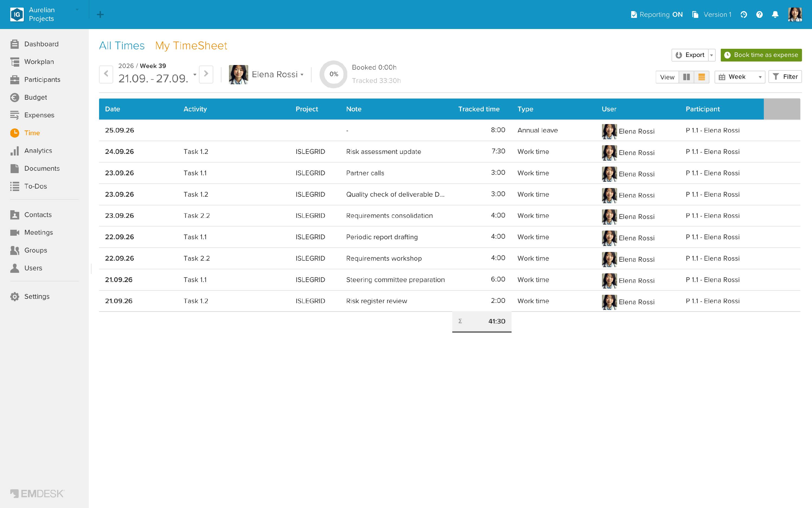Toggle Reporting ON switch

pyautogui.click(x=656, y=14)
